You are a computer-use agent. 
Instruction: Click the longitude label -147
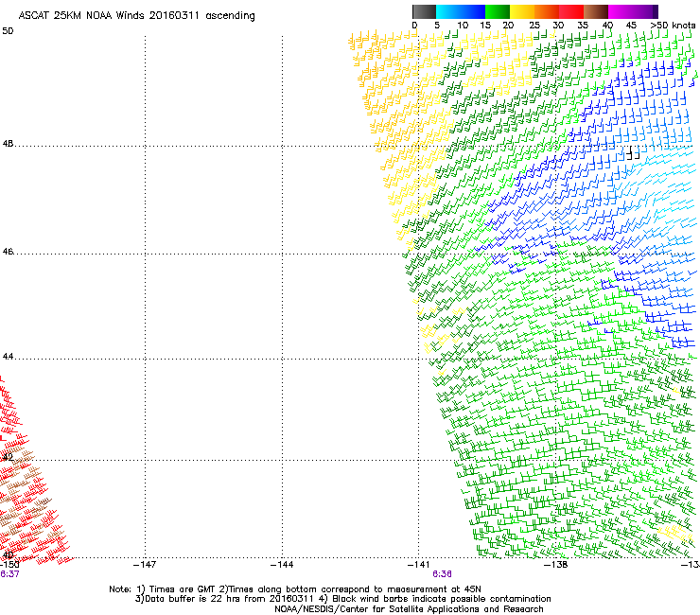[145, 565]
